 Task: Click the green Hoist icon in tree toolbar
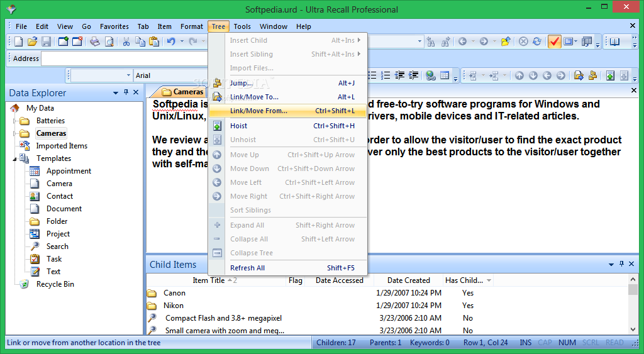[610, 75]
